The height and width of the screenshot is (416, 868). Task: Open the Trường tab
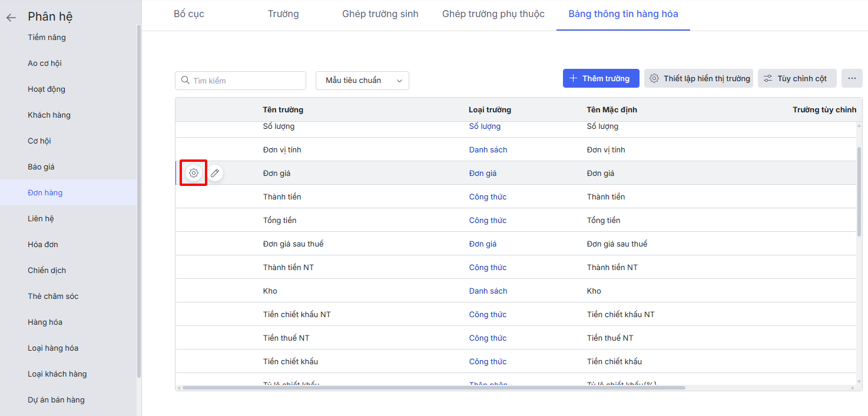pos(283,14)
